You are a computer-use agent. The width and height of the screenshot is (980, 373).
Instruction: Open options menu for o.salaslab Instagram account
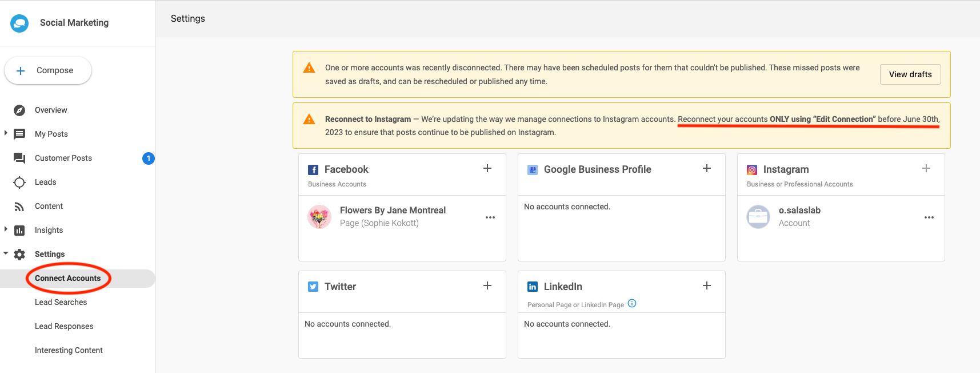(x=929, y=217)
